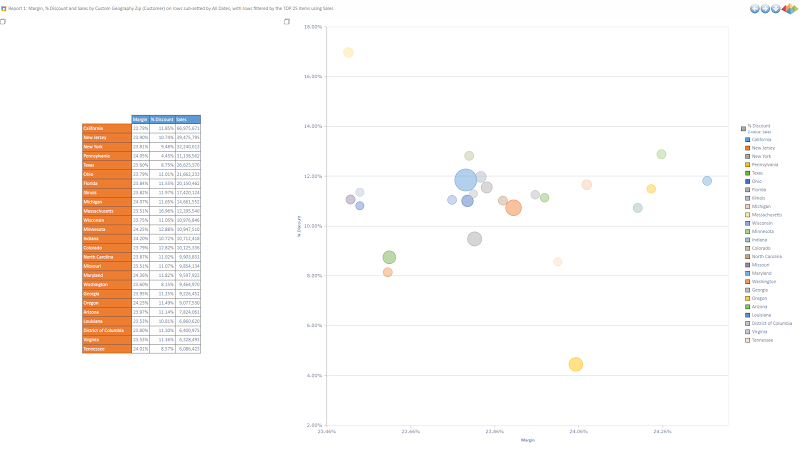Click the gray % Discount legend header icon
800x449 pixels.
click(743, 129)
